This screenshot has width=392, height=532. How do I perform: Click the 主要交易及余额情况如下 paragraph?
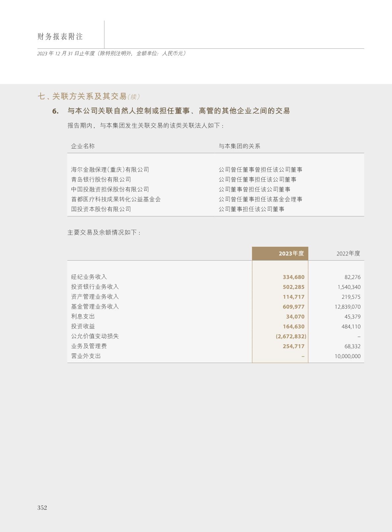click(104, 233)
